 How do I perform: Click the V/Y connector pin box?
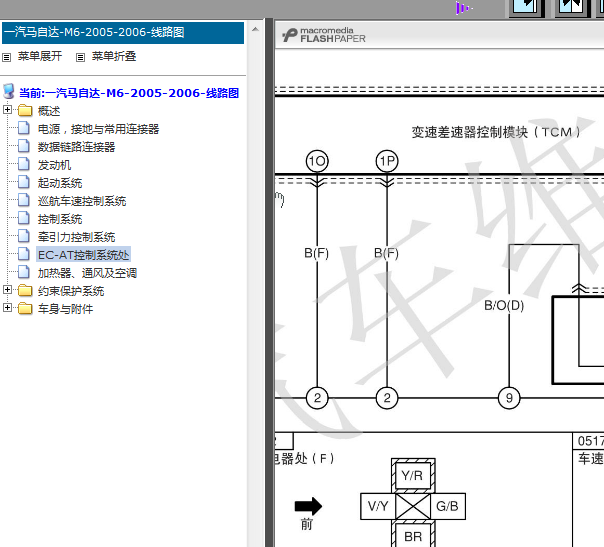click(378, 506)
